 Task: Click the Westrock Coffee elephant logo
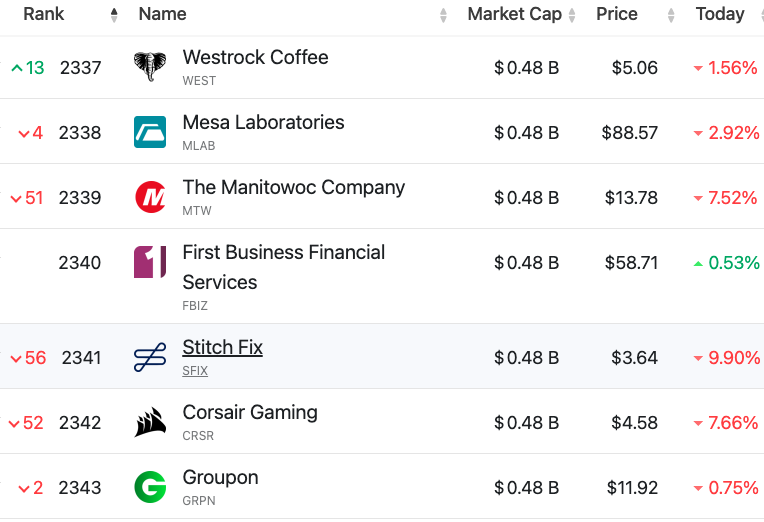pos(150,67)
